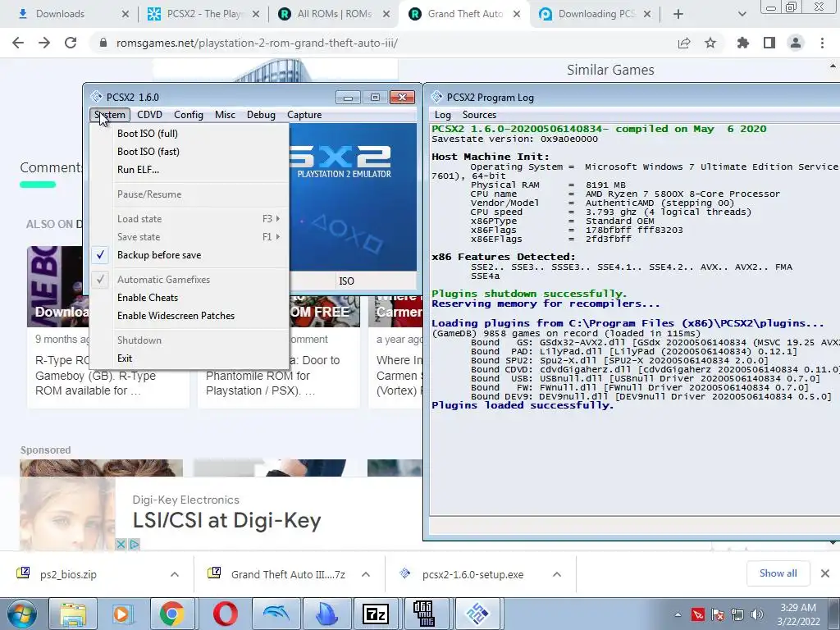This screenshot has height=630, width=840.
Task: Choose Boot ISO (full) from System menu
Action: point(189,134)
